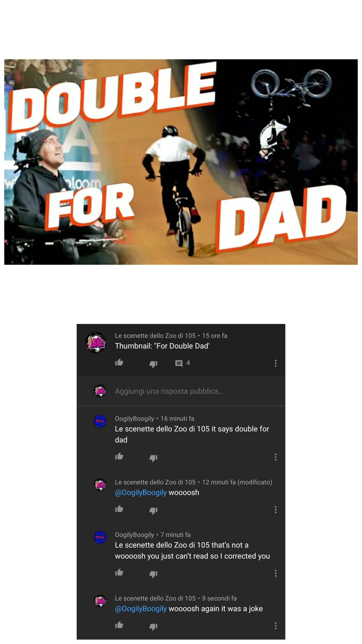This screenshot has width=362, height=644.
Task: Dislike the first "woooosh" reply
Action: [153, 510]
